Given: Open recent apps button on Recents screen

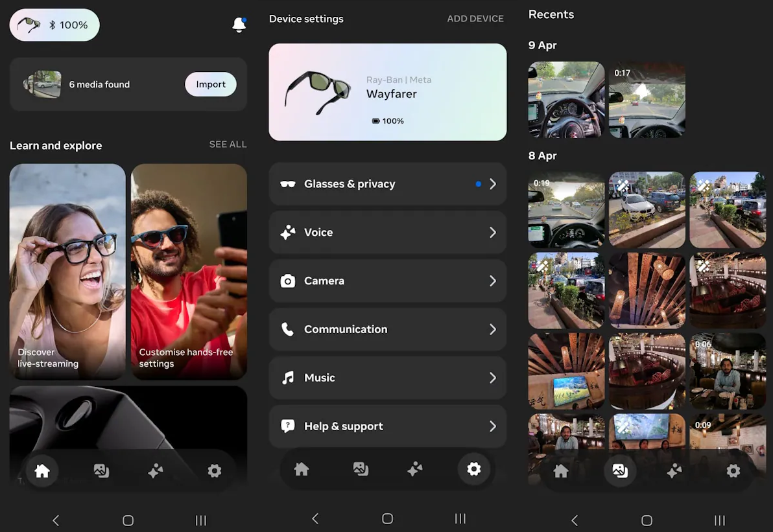Looking at the screenshot, I should tap(720, 520).
